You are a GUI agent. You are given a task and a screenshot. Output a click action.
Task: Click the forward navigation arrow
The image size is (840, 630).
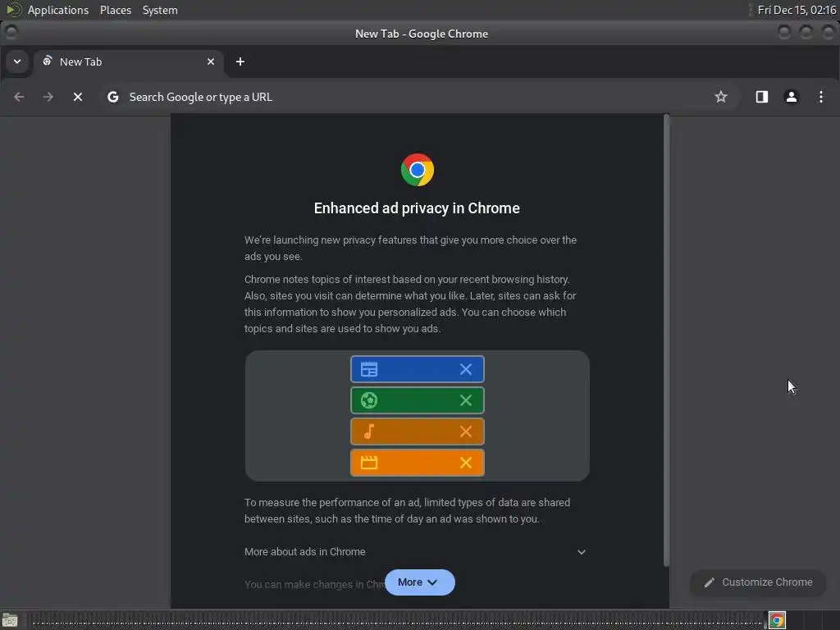[48, 97]
